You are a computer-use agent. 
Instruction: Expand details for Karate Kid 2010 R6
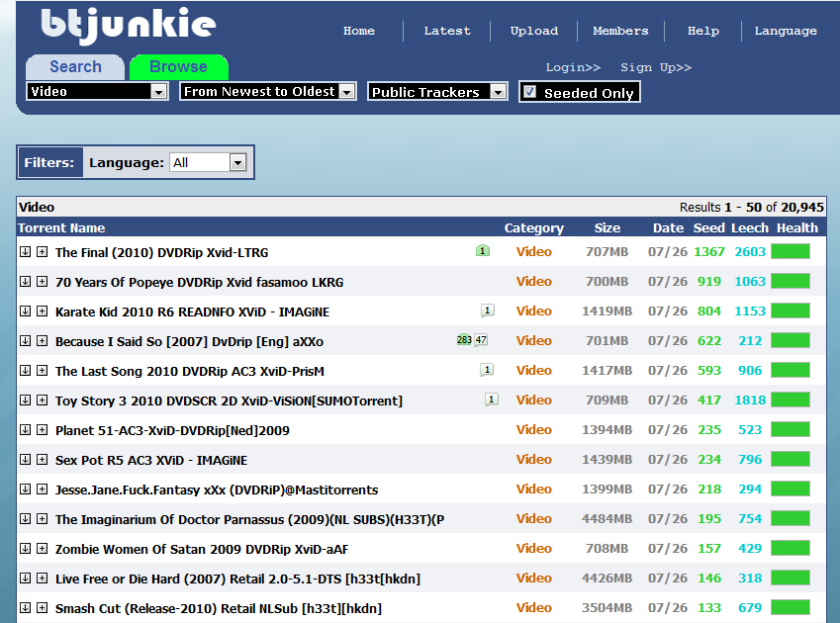[42, 311]
